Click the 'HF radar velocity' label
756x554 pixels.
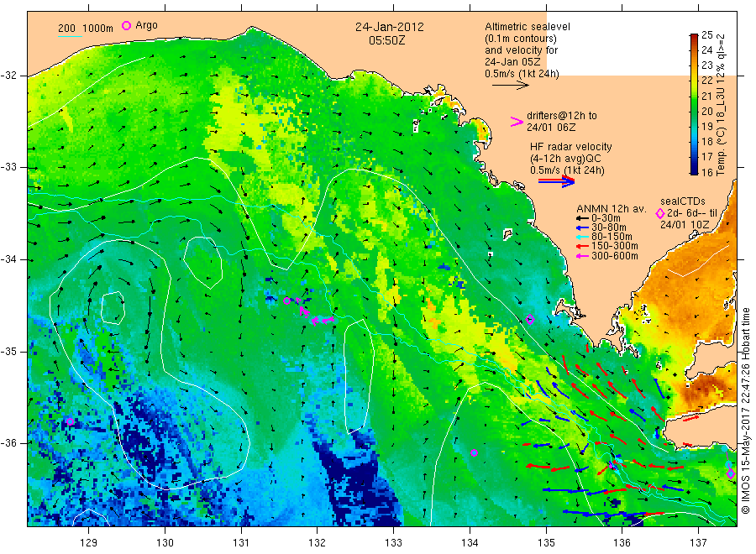[x=571, y=146]
